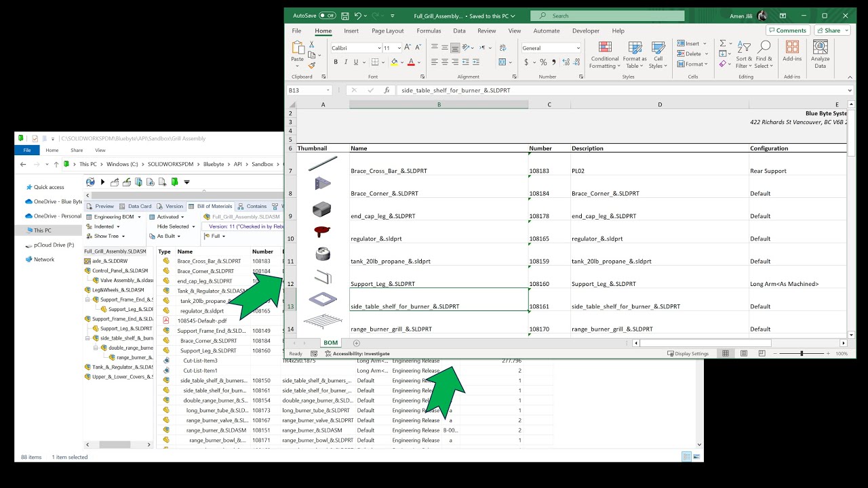Switch to Page Break Preview view in status bar
The width and height of the screenshot is (868, 488).
pyautogui.click(x=762, y=353)
